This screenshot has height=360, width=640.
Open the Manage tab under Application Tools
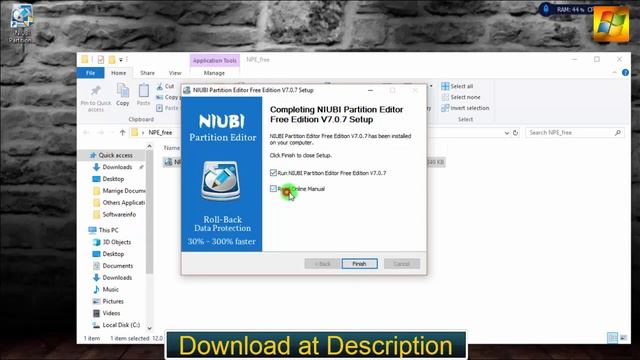(x=214, y=73)
